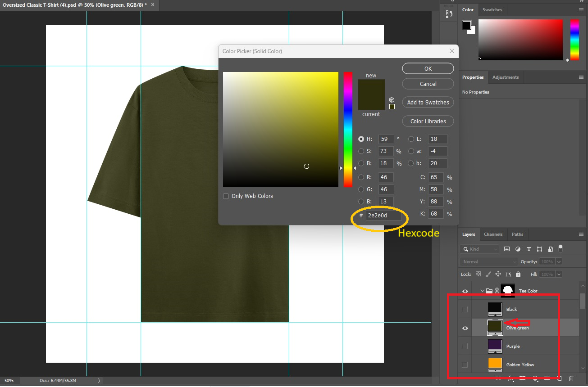588x387 pixels.
Task: Select the H hue radio button
Action: pos(361,139)
